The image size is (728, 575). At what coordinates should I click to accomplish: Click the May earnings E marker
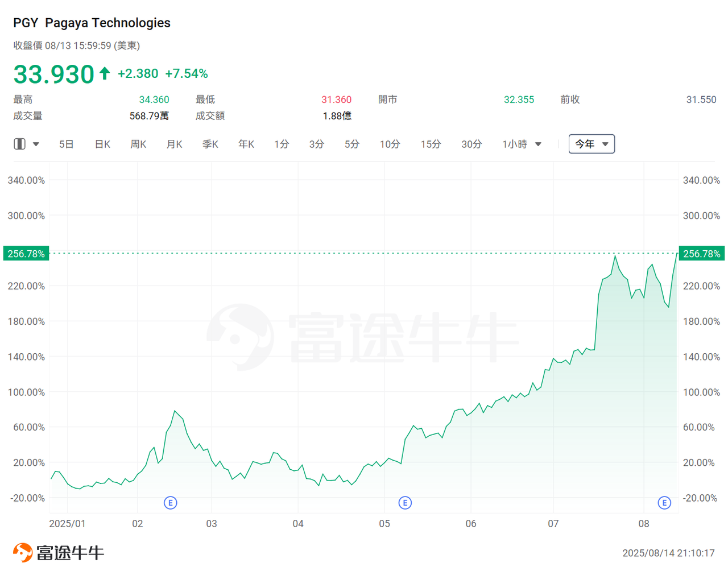(405, 502)
